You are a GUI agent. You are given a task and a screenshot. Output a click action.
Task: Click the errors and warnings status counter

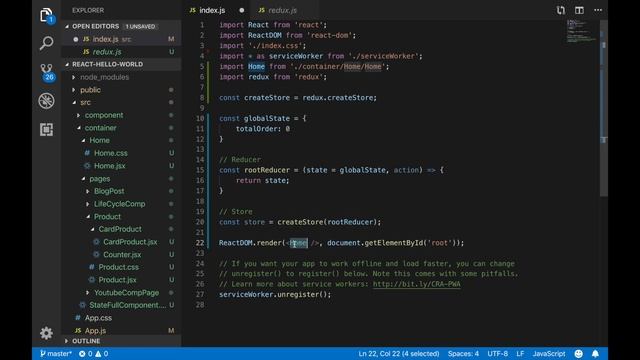point(93,353)
